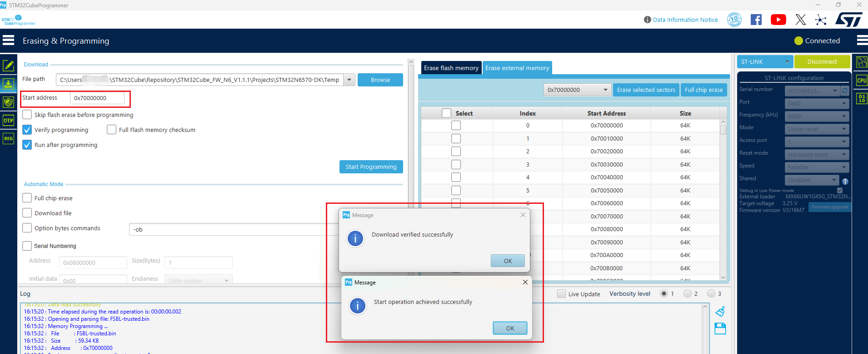This screenshot has width=868, height=354.
Task: Save the log with floppy disk icon
Action: (x=720, y=329)
